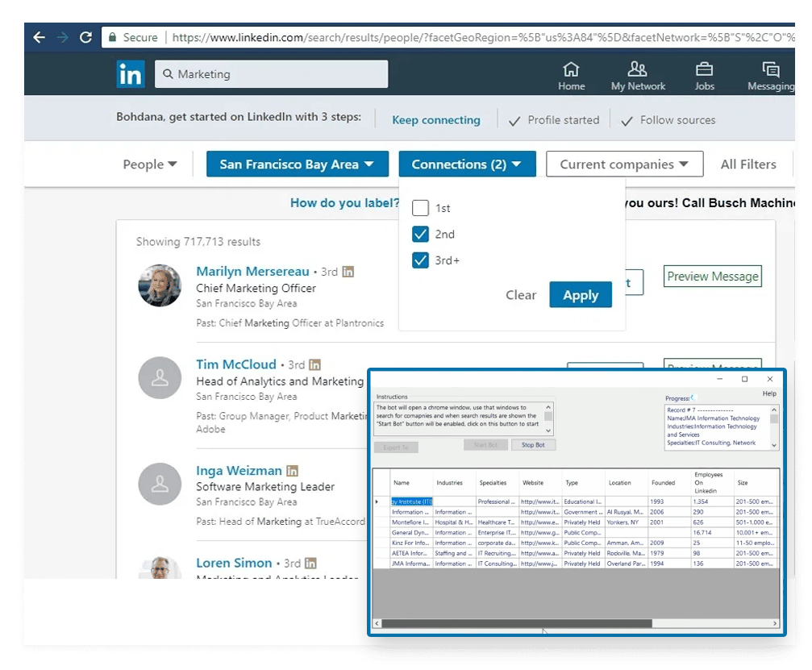Click LinkedIn badge next to Marilyn Mersereau
This screenshot has height=670, width=812.
pyautogui.click(x=348, y=272)
